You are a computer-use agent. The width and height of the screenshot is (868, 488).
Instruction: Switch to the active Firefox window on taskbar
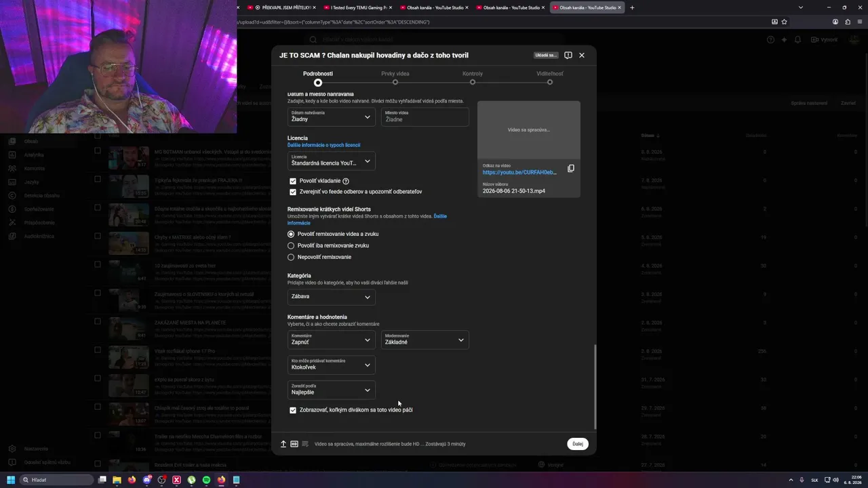click(x=222, y=480)
